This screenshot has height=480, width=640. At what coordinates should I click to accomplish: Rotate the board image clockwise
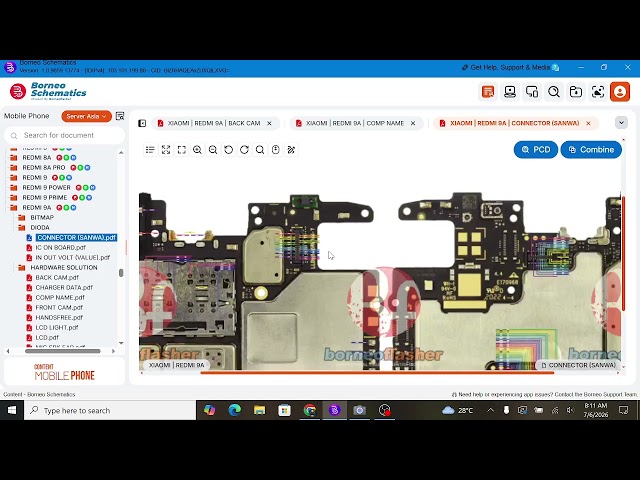tap(244, 150)
